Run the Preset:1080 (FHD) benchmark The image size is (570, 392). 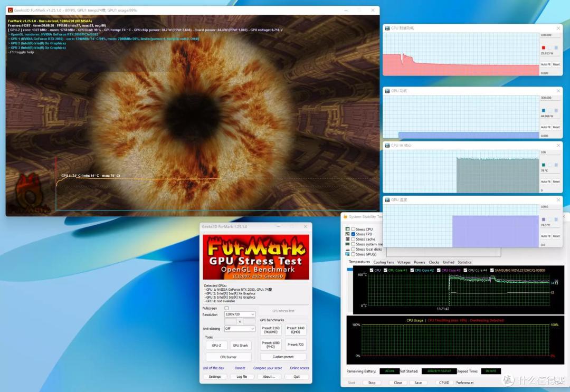pyautogui.click(x=271, y=345)
